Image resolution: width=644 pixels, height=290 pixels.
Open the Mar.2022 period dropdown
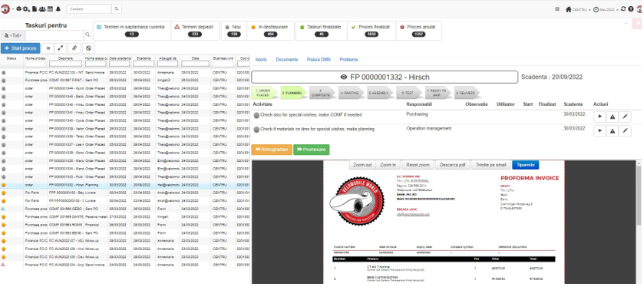(606, 9)
